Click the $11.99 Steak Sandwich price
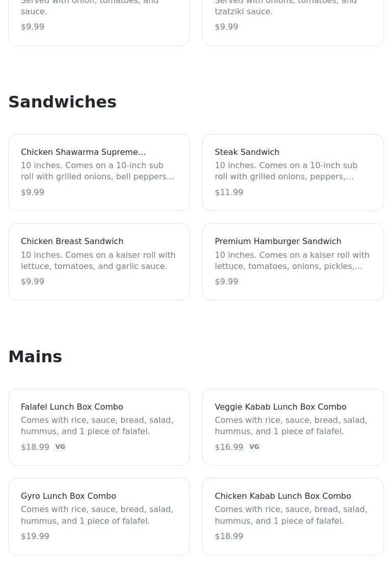 pyautogui.click(x=229, y=192)
